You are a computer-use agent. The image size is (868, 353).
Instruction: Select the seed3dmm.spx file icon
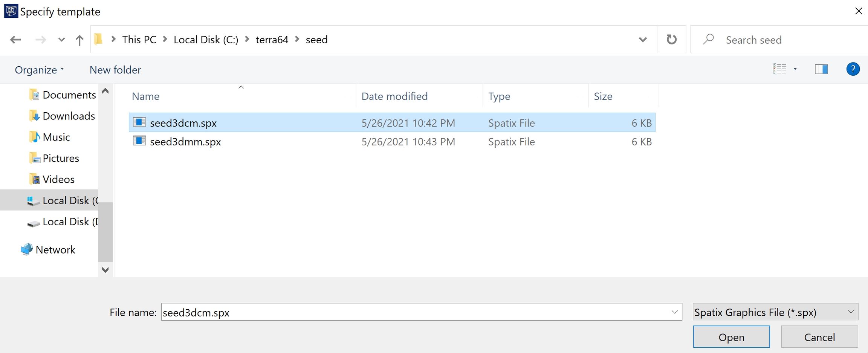139,141
